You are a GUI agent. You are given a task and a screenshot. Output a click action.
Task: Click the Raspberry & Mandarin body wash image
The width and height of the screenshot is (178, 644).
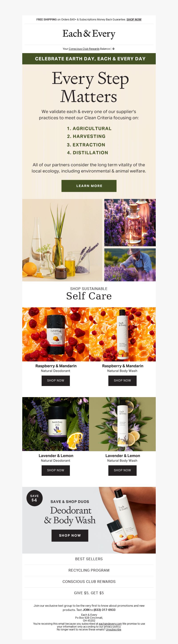pyautogui.click(x=122, y=334)
